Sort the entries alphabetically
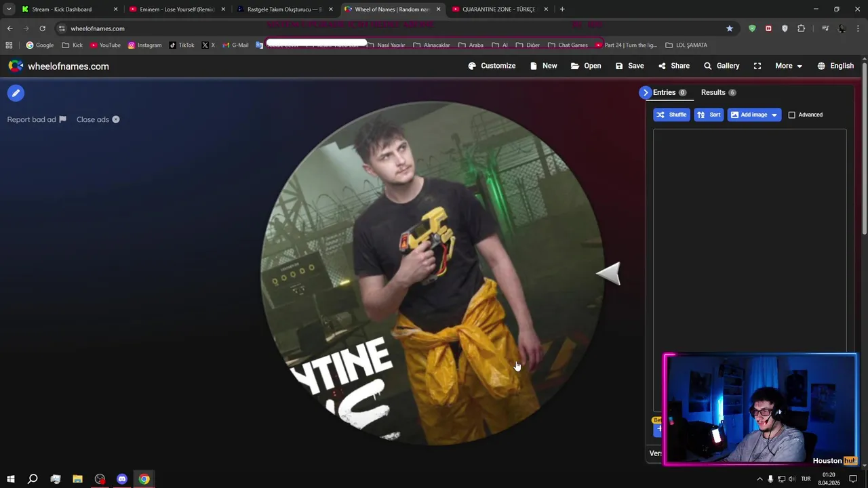Screen dimensions: 868x488 (709, 115)
